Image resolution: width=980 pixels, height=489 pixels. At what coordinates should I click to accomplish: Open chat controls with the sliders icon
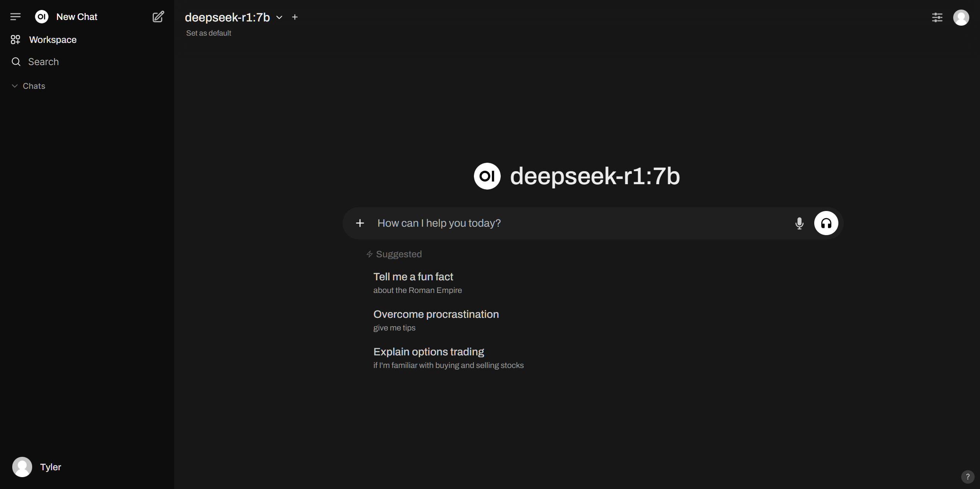[x=937, y=17]
